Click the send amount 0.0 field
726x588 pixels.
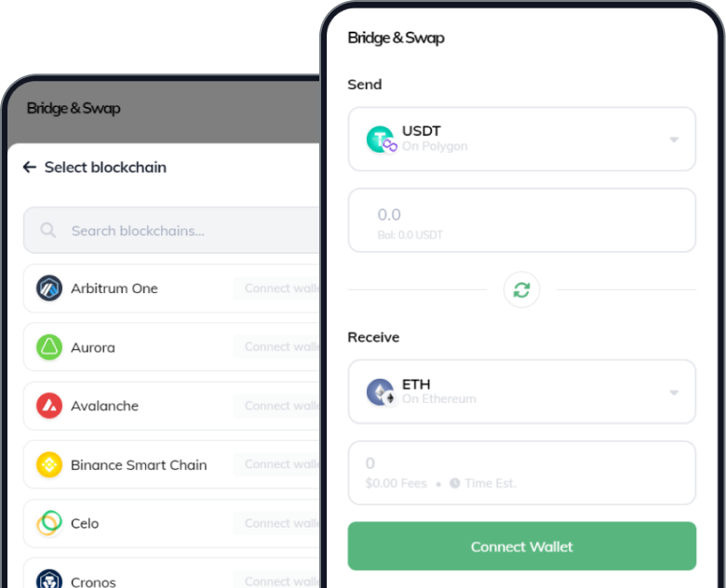point(522,220)
